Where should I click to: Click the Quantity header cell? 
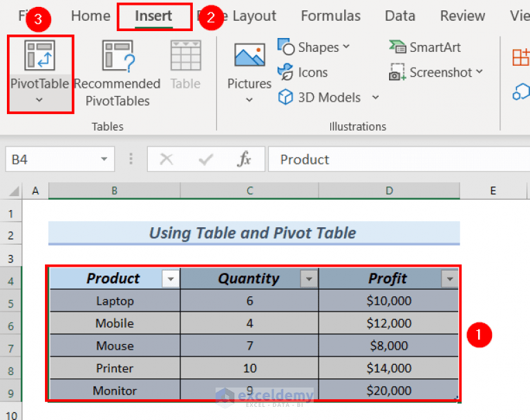249,278
